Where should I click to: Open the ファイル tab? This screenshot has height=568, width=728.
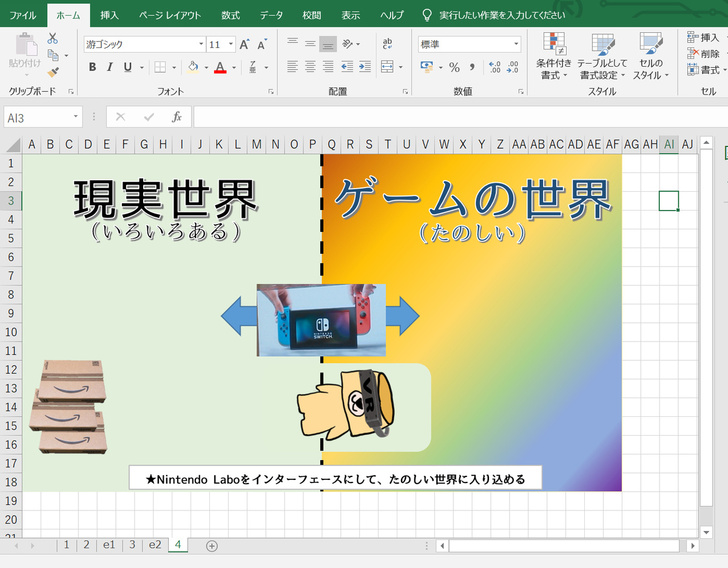click(23, 15)
